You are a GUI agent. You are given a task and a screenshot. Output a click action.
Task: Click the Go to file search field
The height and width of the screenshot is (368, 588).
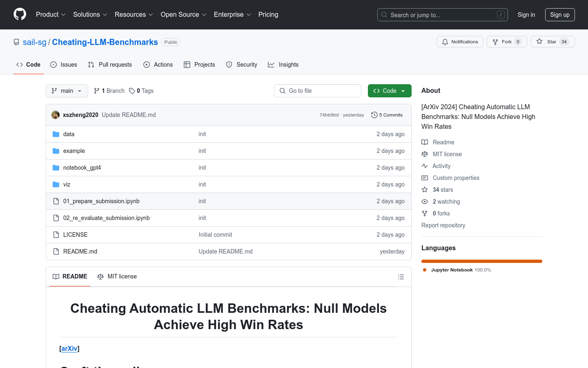(318, 91)
